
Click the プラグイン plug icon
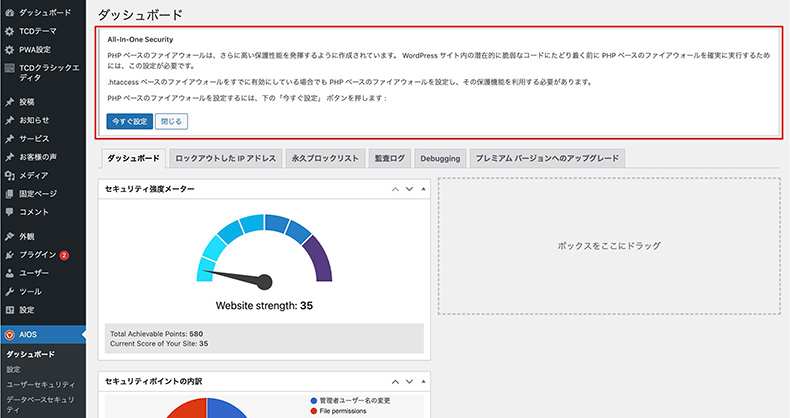tap(10, 255)
